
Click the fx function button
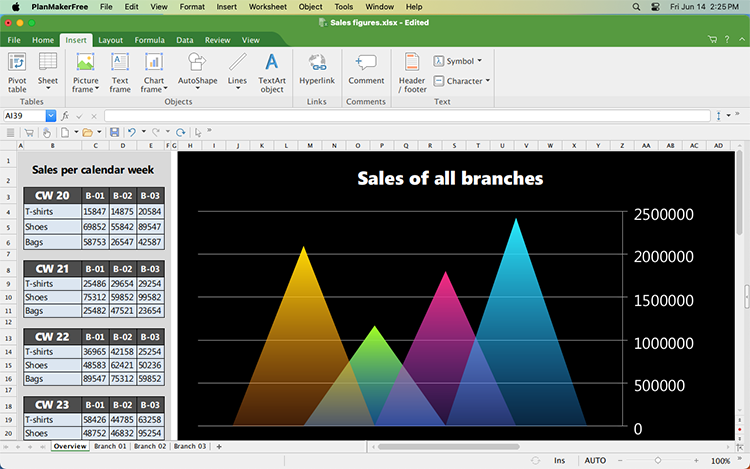[65, 116]
